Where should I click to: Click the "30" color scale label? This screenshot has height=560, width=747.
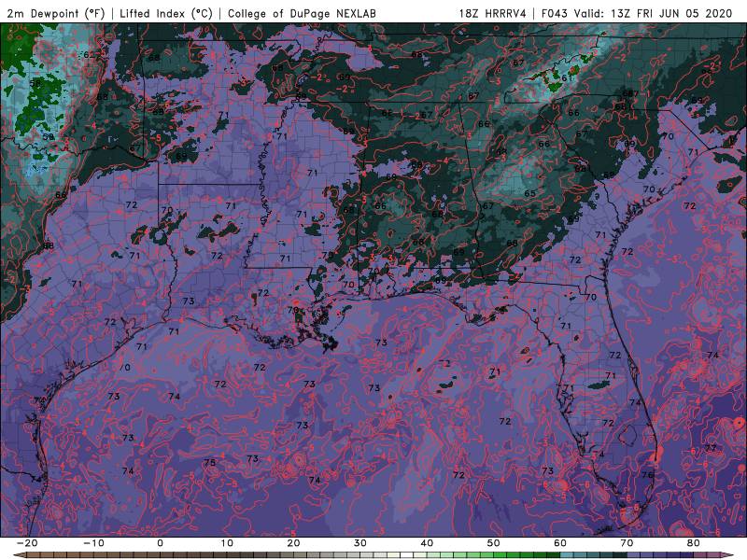click(x=360, y=543)
